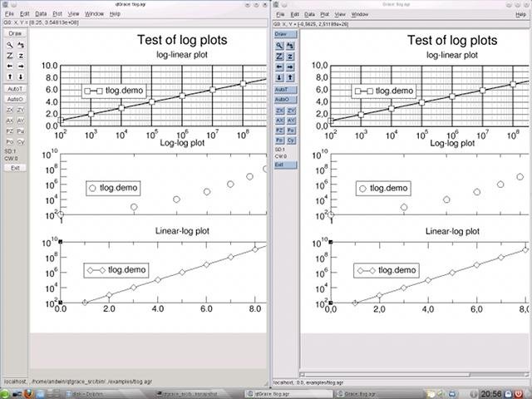Image resolution: width=532 pixels, height=399 pixels.
Task: Click AY autoscale button in qtGrace
Action: pos(21,121)
